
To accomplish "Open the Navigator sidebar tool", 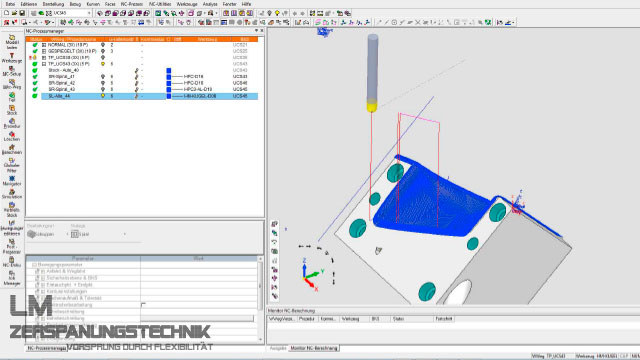I will tap(12, 181).
